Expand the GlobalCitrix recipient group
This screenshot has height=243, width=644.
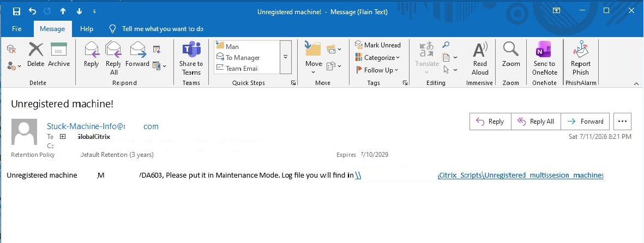[63, 136]
